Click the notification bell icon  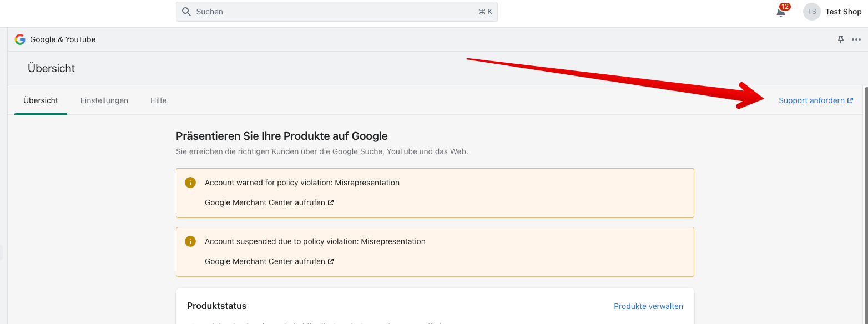point(781,13)
